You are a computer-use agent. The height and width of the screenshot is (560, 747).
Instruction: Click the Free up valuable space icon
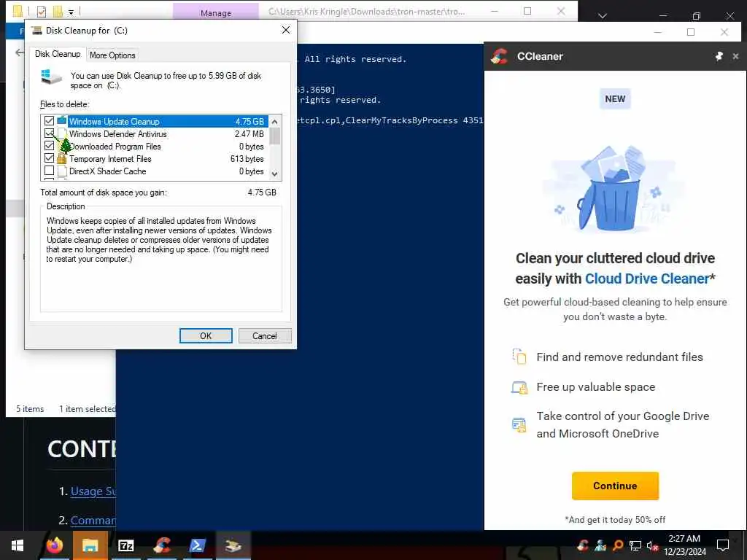(519, 388)
